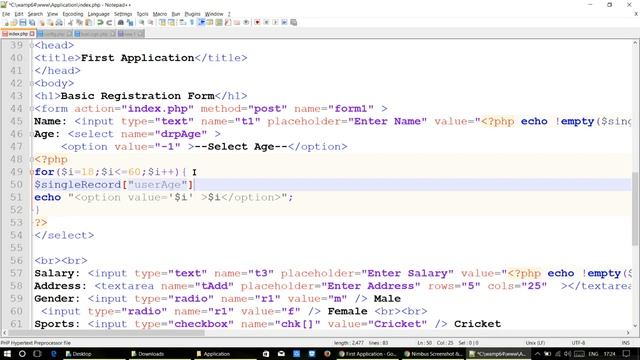Click the Save All toolbar icon
This screenshot has width=640, height=360.
[32, 22]
